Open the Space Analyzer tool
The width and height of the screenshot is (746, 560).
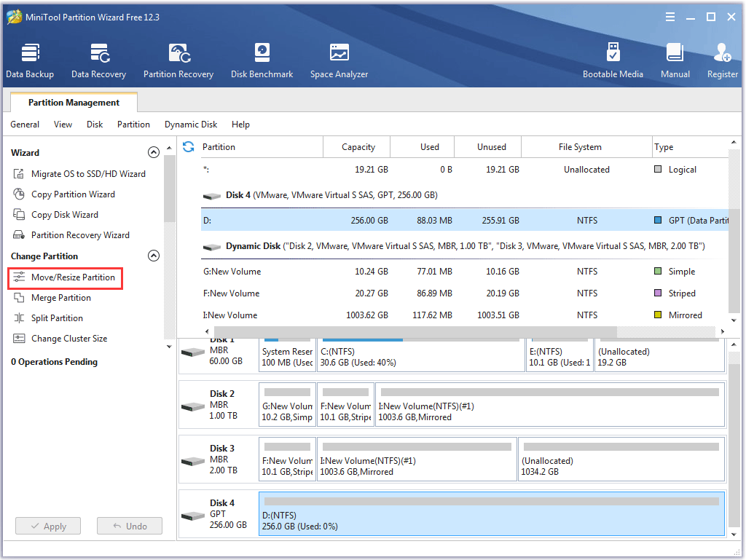tap(339, 61)
